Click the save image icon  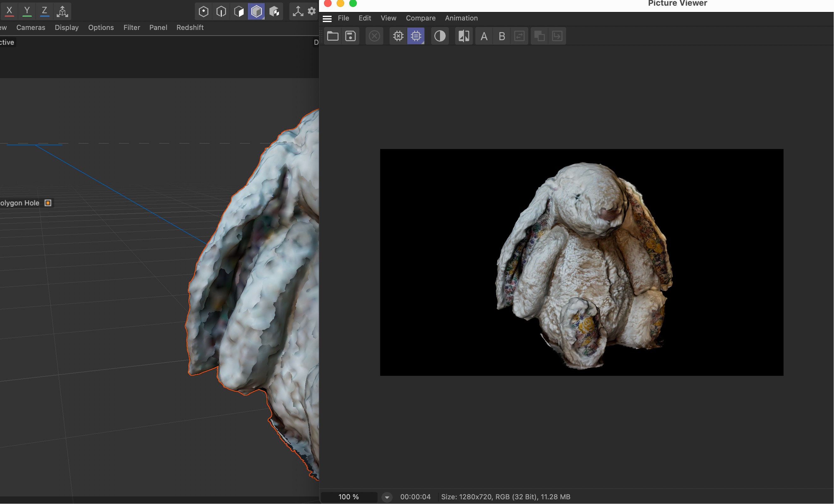pyautogui.click(x=350, y=36)
